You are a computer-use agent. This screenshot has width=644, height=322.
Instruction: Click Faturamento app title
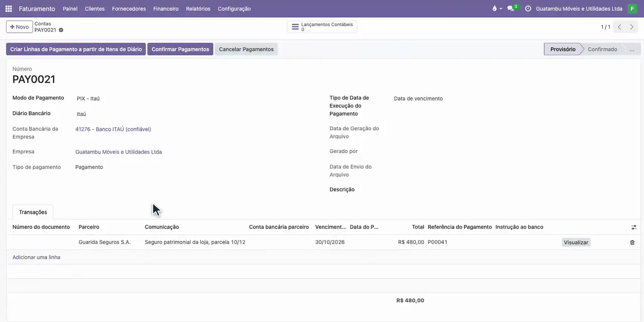[x=37, y=9]
